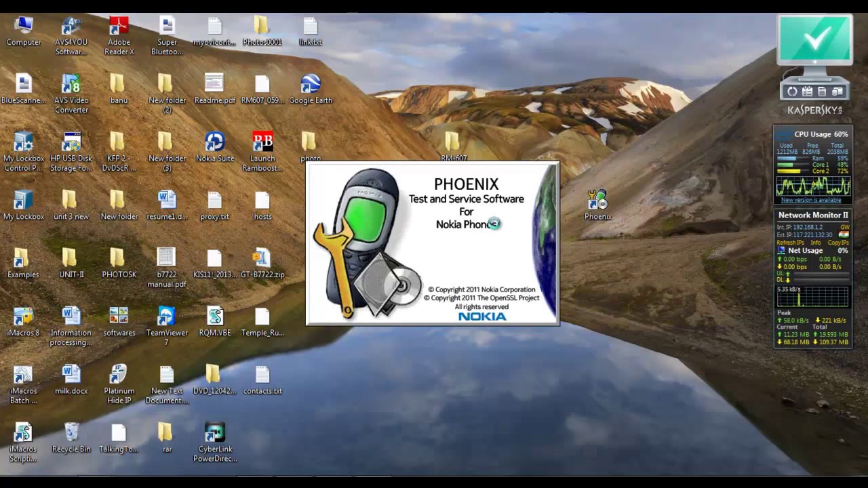Image resolution: width=868 pixels, height=488 pixels.
Task: Open the UNIT-II folder
Action: click(71, 264)
